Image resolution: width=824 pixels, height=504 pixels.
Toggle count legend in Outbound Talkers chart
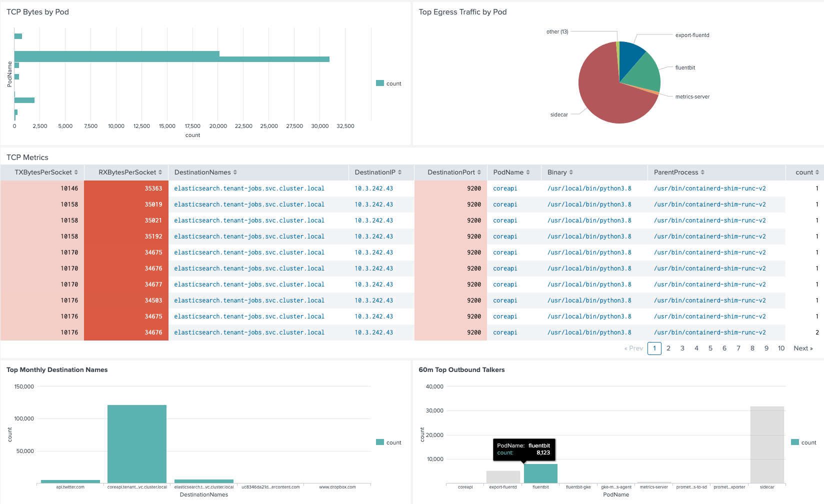(x=804, y=442)
